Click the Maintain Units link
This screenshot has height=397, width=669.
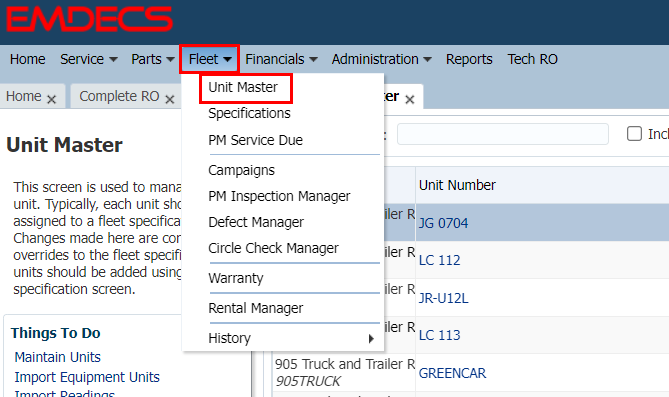click(58, 357)
